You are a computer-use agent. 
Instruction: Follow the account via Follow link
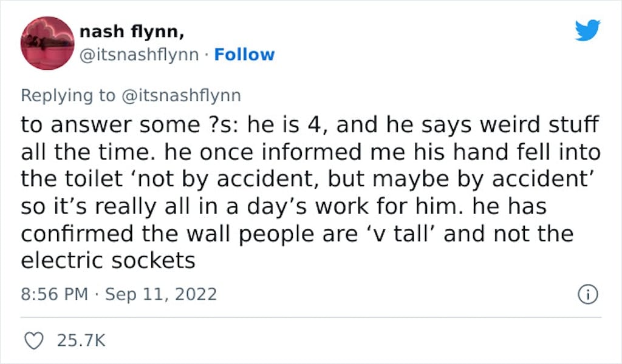244,55
